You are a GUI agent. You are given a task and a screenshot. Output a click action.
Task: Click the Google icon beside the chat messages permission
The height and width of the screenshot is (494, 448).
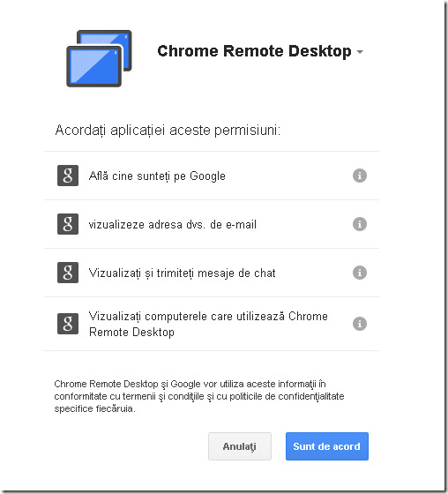[x=68, y=273]
